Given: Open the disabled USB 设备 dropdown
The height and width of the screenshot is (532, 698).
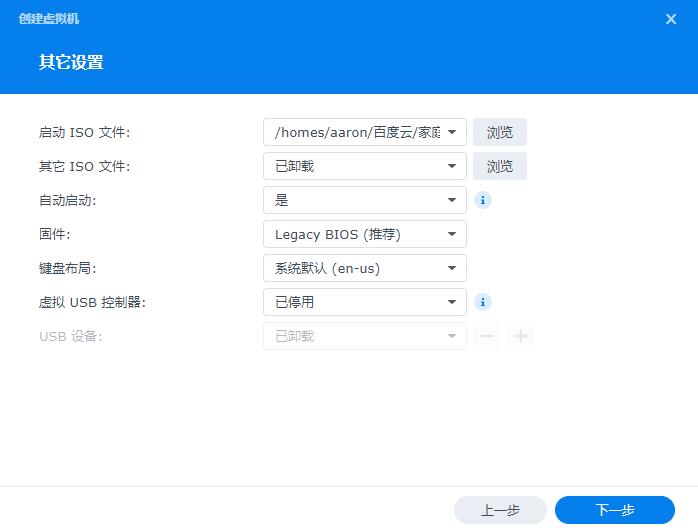Looking at the screenshot, I should pos(365,336).
